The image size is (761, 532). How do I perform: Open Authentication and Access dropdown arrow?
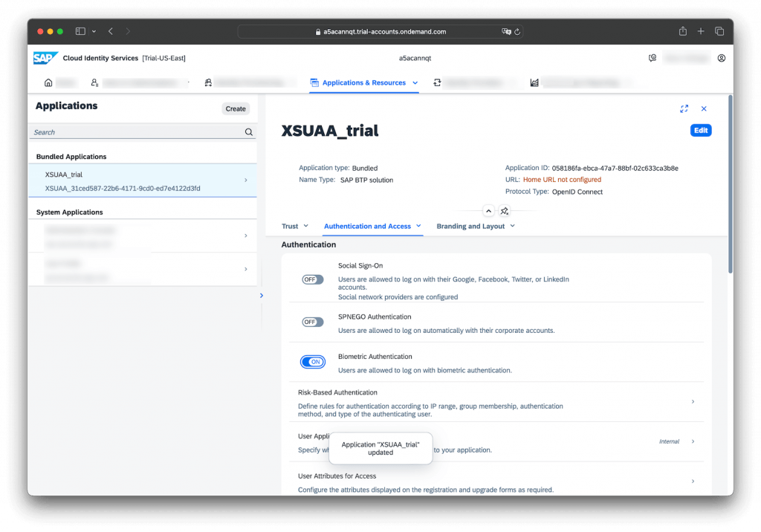(418, 226)
